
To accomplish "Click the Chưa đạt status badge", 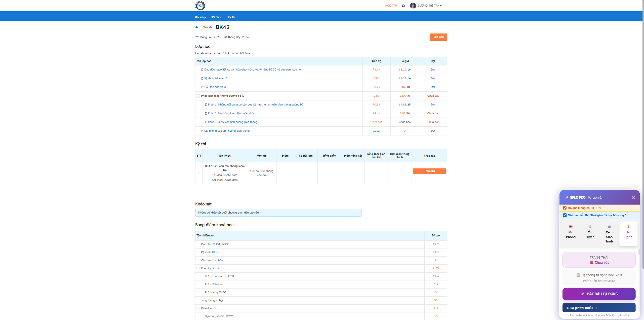I will point(208,27).
